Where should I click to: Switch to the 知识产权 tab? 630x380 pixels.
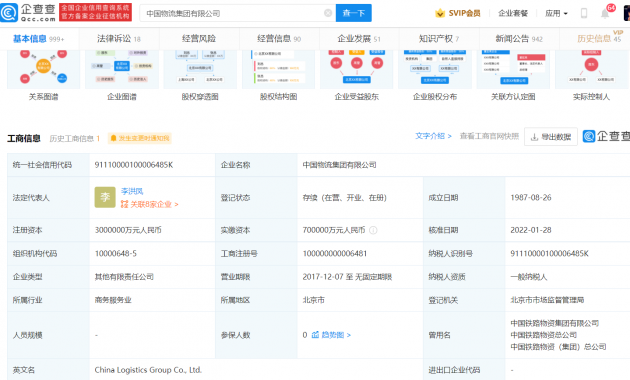(x=439, y=39)
